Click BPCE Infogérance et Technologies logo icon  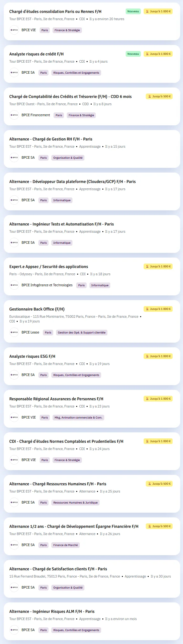[x=14, y=285]
